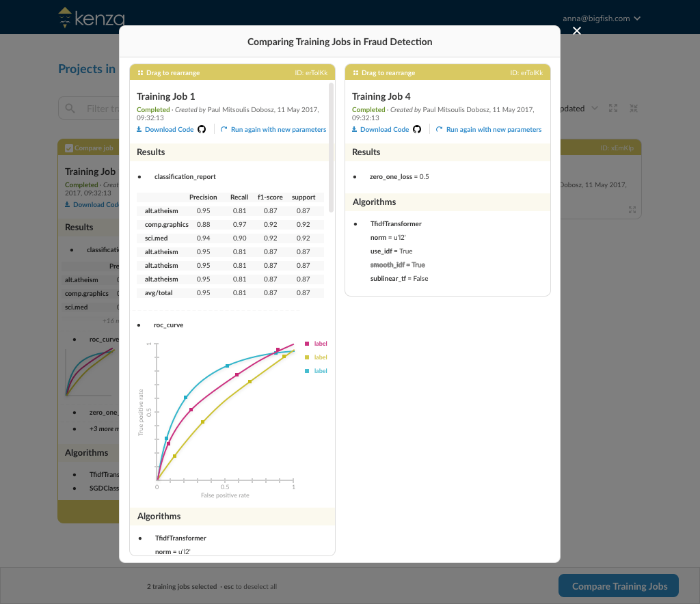Click the expand-all icon beside the sort dropdown

[613, 109]
